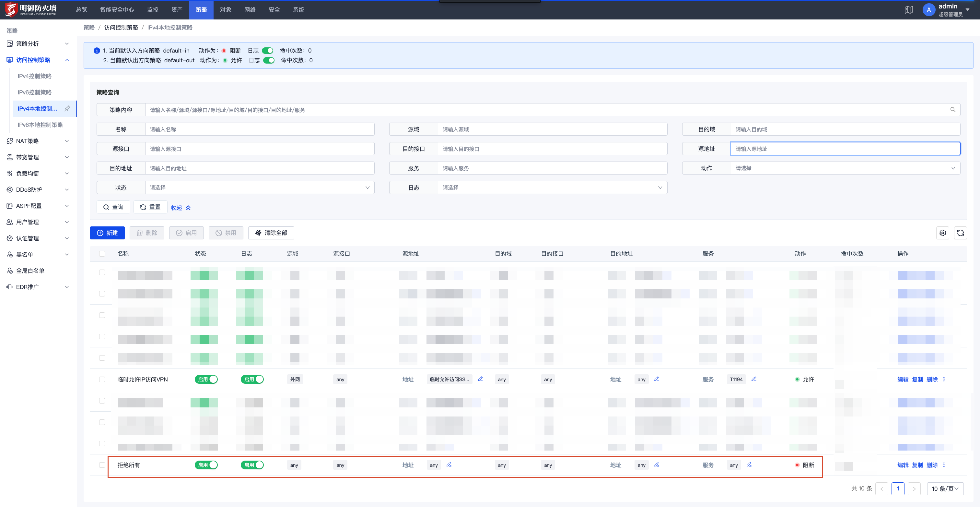Viewport: 980px width, 507px height.
Task: Open more actions menu for 临时允许IP访问VPN row
Action: [944, 379]
